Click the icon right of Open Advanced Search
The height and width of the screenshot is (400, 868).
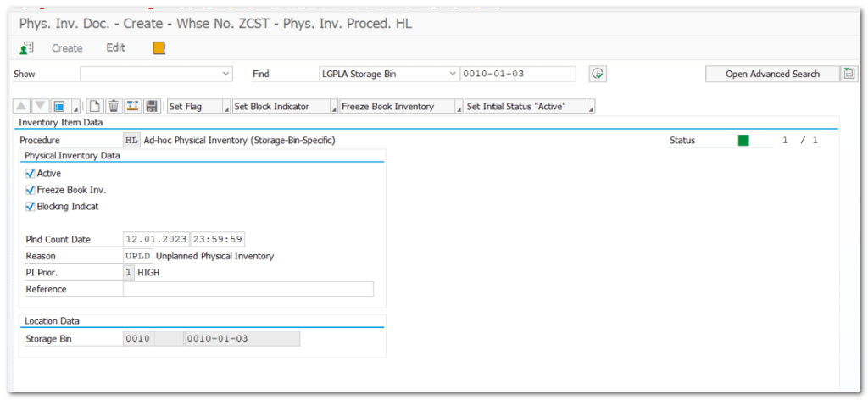point(849,74)
